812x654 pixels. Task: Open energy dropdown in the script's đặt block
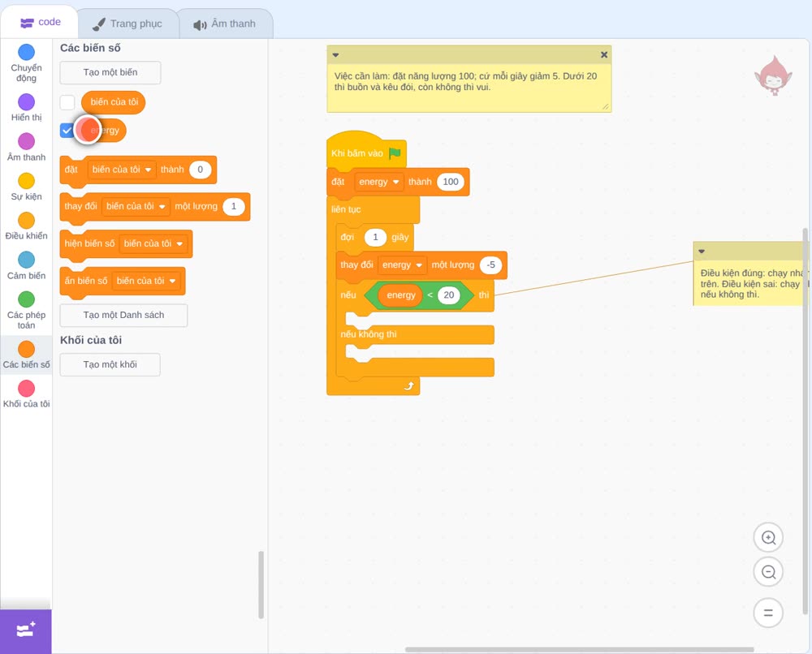click(x=379, y=182)
